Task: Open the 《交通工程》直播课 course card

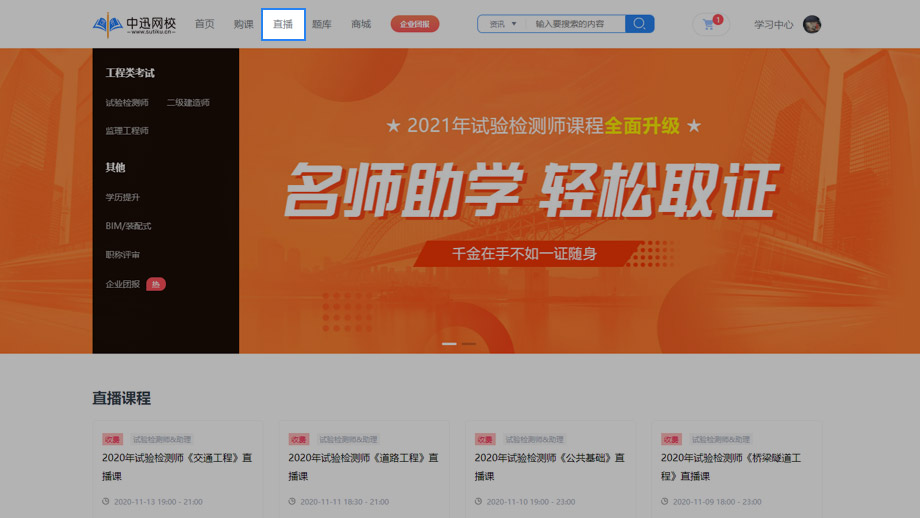Action: tap(177, 467)
